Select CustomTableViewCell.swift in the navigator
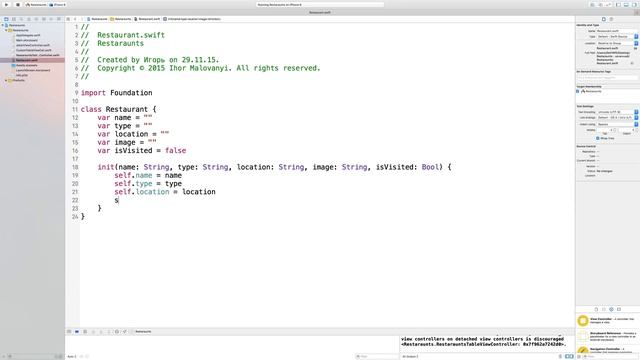 (33, 50)
